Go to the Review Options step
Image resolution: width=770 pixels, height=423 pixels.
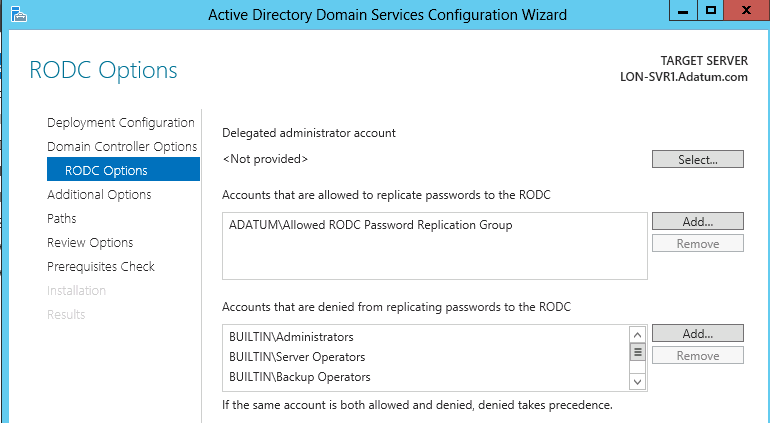tap(90, 243)
